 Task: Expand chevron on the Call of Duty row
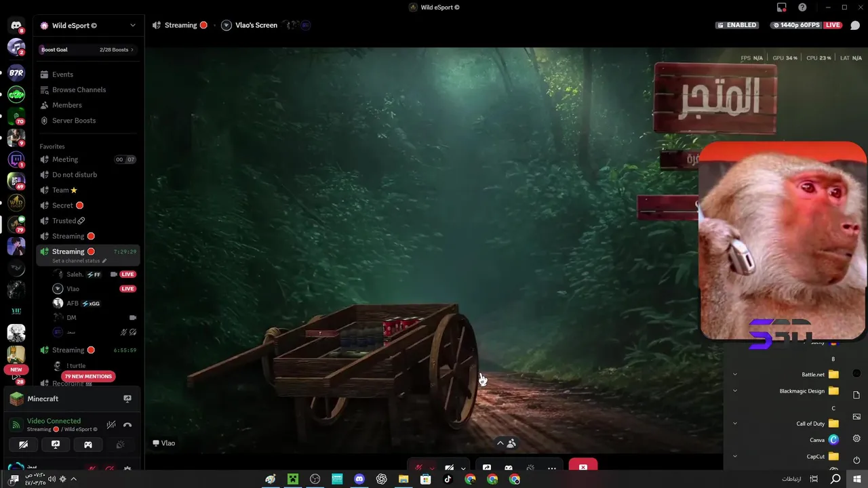734,424
